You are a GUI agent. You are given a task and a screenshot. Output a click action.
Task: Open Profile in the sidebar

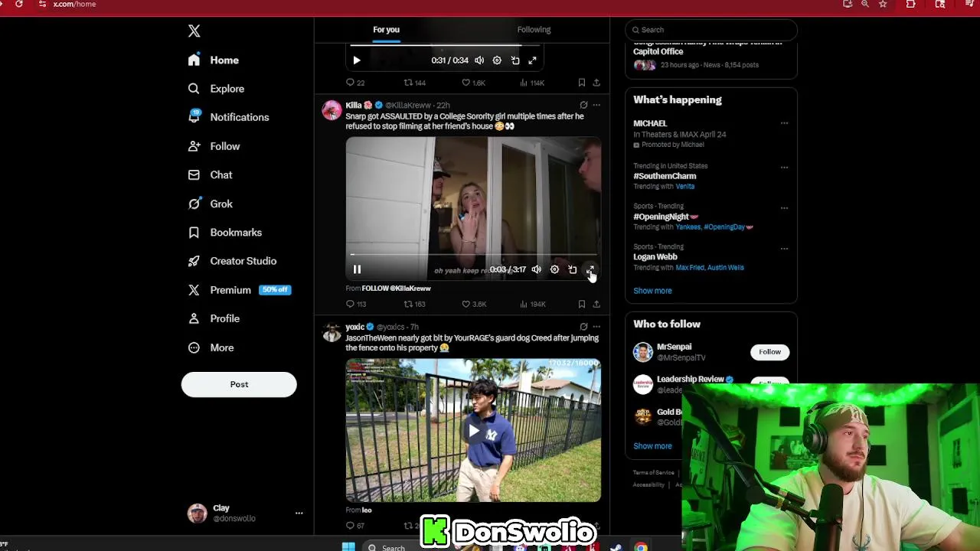tap(214, 318)
